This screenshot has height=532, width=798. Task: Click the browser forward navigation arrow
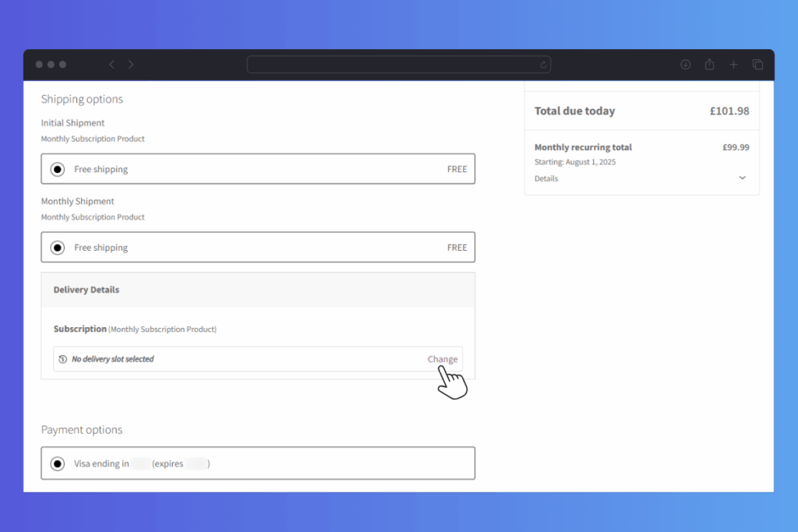[130, 65]
